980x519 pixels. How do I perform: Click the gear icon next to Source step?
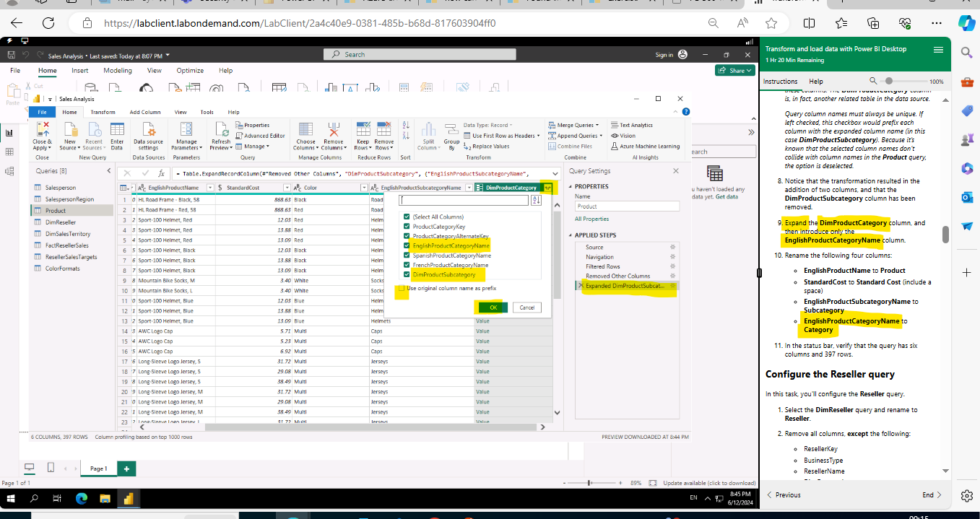click(x=672, y=247)
